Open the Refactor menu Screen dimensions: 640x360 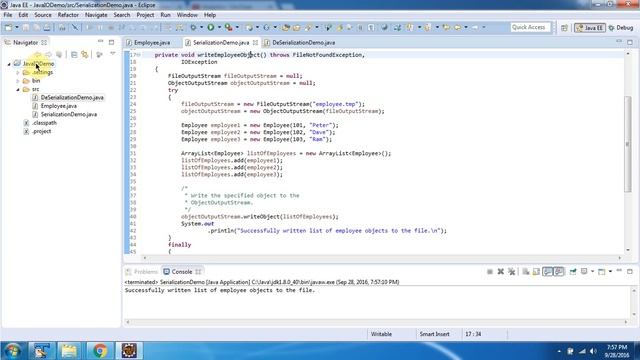tap(68, 15)
